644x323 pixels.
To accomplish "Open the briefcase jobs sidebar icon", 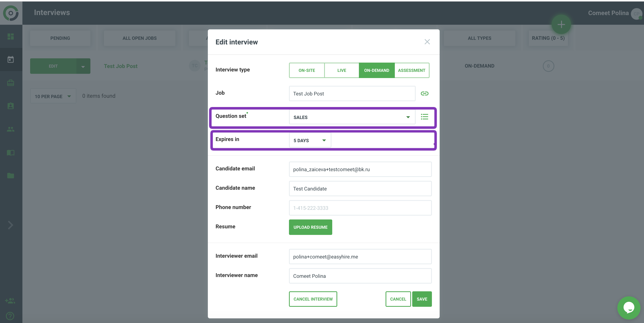I will (x=10, y=83).
